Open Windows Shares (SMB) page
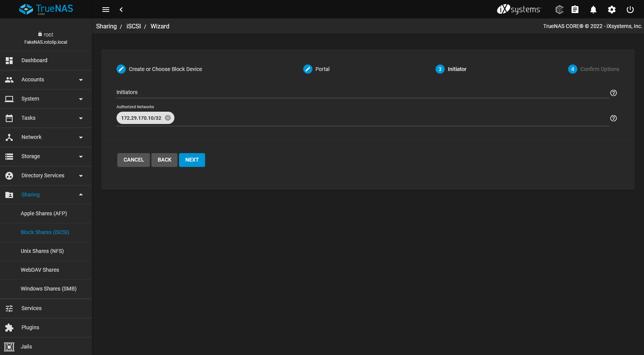The image size is (644, 355). [48, 289]
